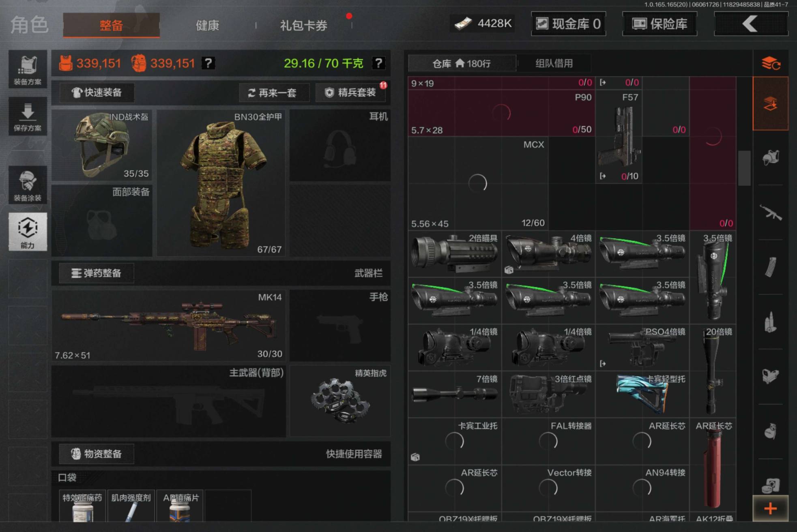This screenshot has height=532, width=797.
Task: Select the sight attachments category icon
Action: click(x=771, y=376)
